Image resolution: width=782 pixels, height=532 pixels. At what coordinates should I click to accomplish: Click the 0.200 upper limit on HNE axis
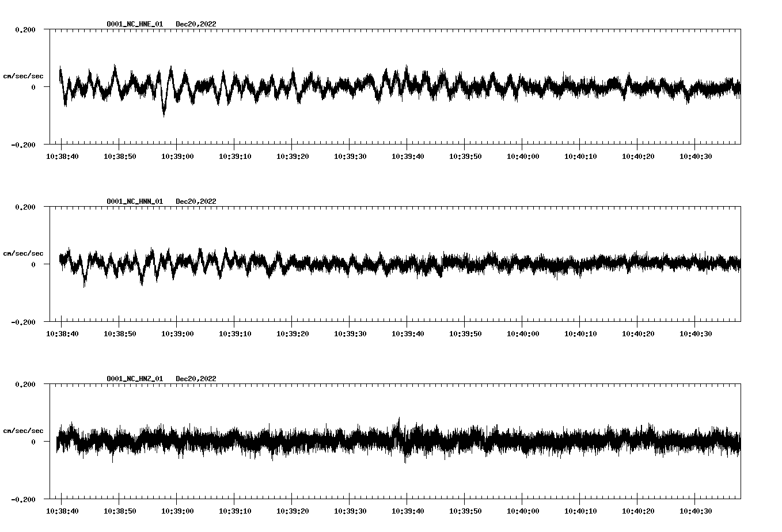25,29
